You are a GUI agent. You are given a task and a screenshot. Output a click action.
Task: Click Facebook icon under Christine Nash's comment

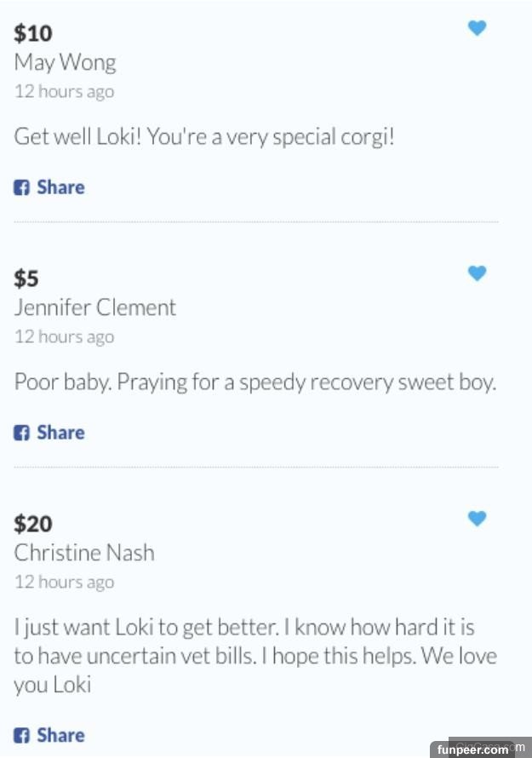(21, 735)
